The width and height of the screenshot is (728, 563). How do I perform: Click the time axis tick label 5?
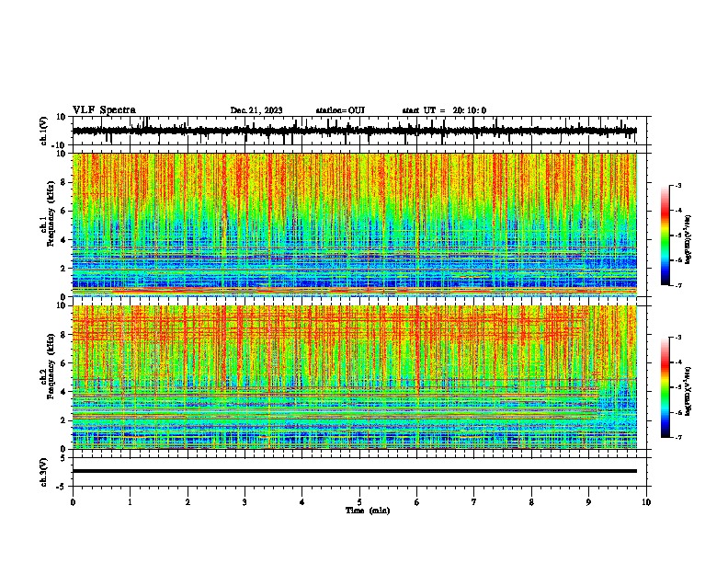[x=359, y=502]
